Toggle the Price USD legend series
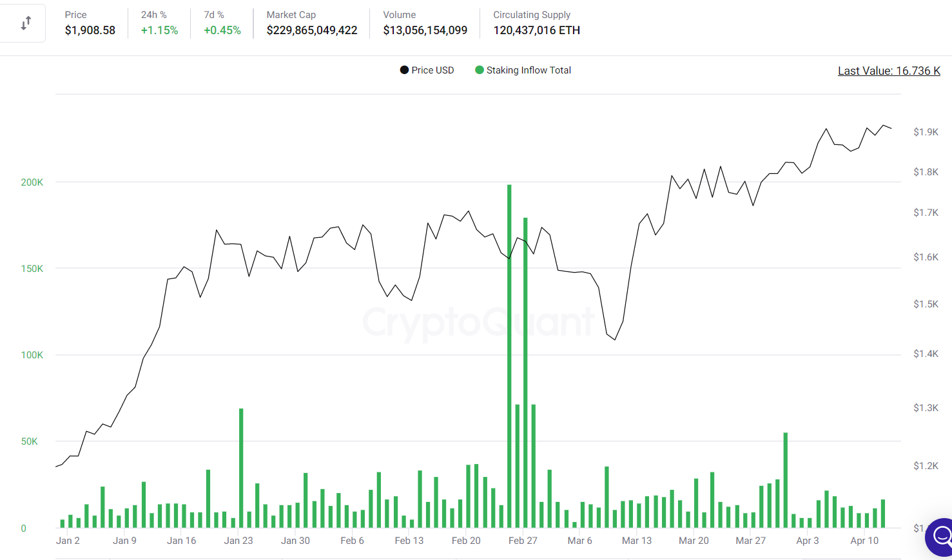 click(427, 70)
